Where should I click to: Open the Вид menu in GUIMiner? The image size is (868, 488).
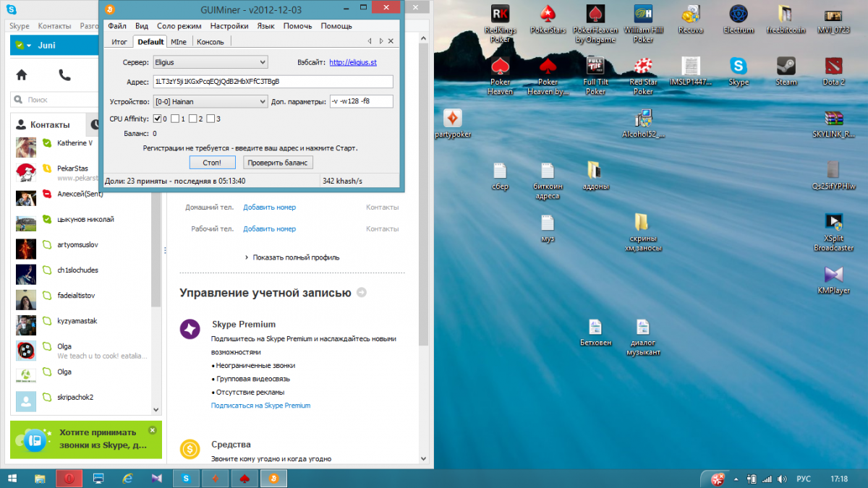tap(142, 25)
